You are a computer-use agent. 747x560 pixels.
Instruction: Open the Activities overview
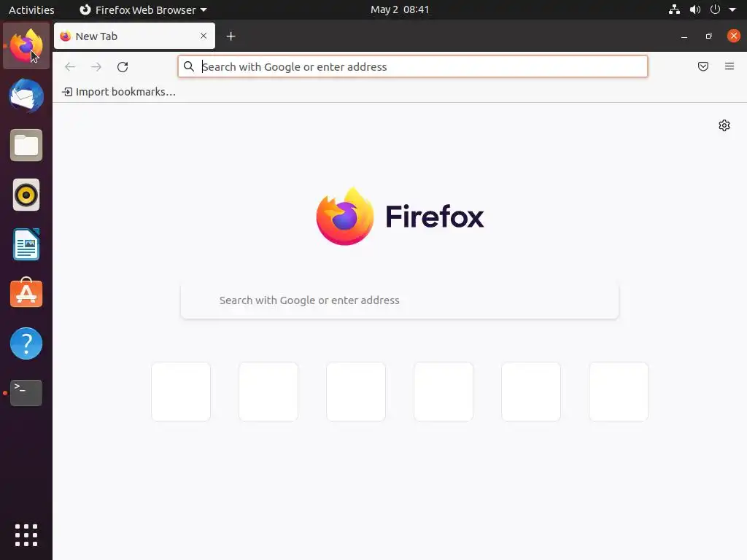click(x=31, y=9)
